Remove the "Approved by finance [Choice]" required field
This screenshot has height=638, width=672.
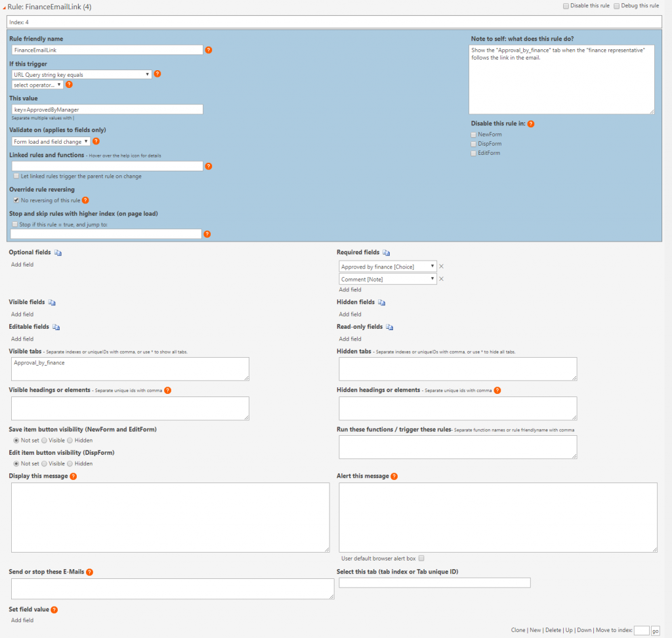[441, 266]
